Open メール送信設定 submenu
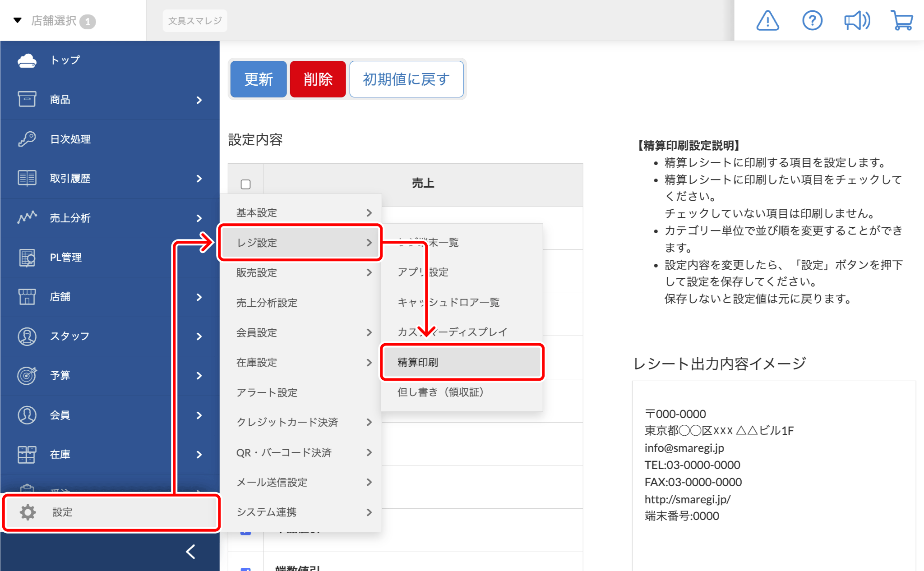Image resolution: width=924 pixels, height=571 pixels. 301,482
